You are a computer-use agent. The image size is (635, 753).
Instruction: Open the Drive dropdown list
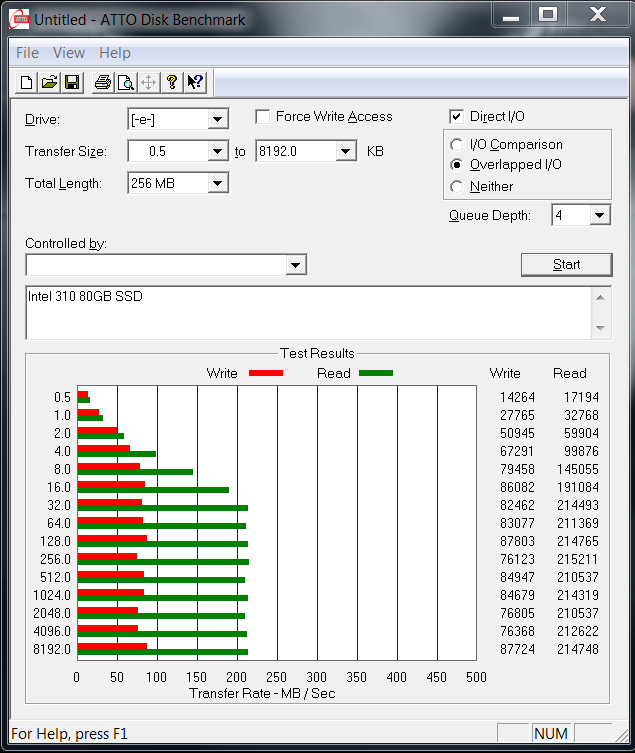[218, 120]
